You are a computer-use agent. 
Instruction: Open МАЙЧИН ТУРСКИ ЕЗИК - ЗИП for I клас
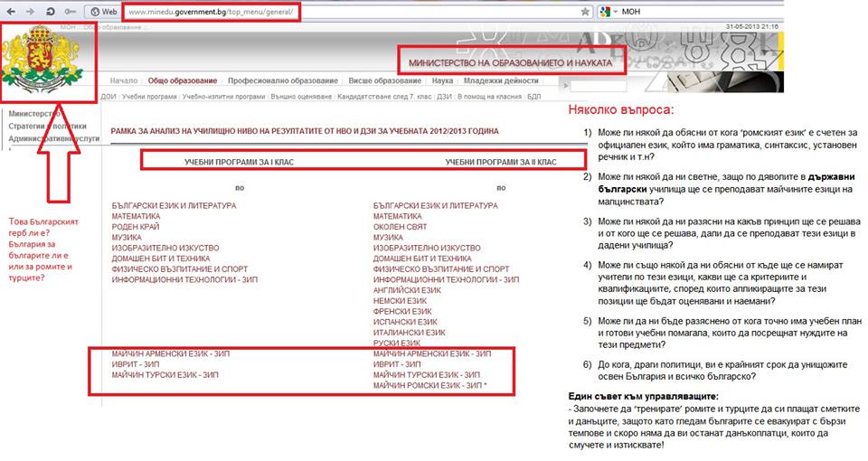click(x=165, y=374)
